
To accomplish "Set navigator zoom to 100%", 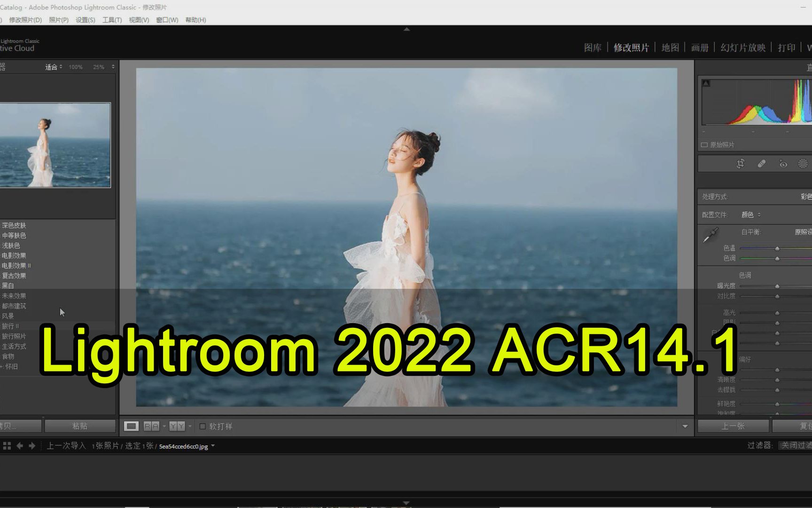I will 76,67.
